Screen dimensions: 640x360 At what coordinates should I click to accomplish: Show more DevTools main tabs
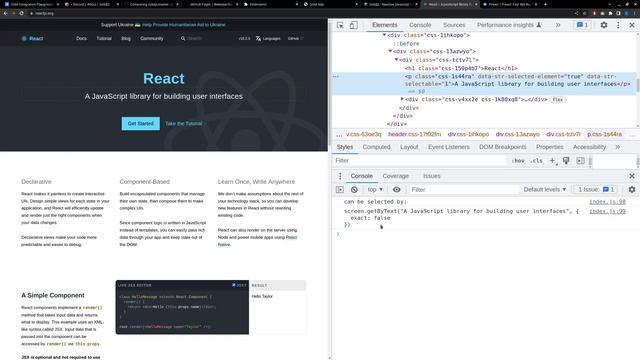558,25
